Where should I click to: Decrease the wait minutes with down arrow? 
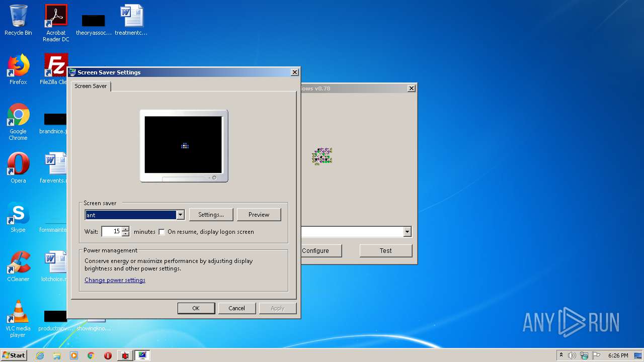point(126,234)
